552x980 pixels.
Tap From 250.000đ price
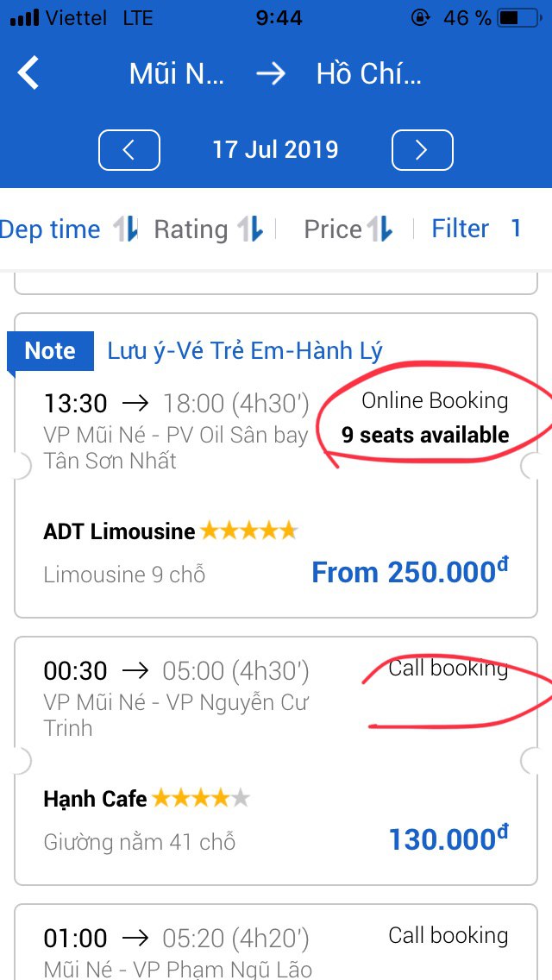[410, 572]
